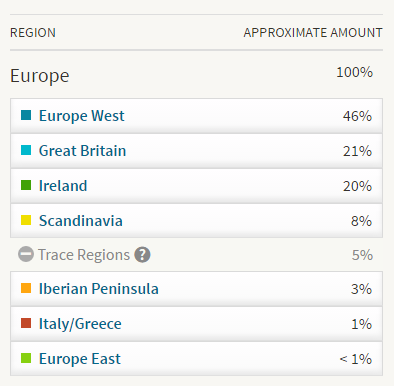Screen dimensions: 394x386
Task: Click the Italy/Greece red color square
Action: (26, 323)
